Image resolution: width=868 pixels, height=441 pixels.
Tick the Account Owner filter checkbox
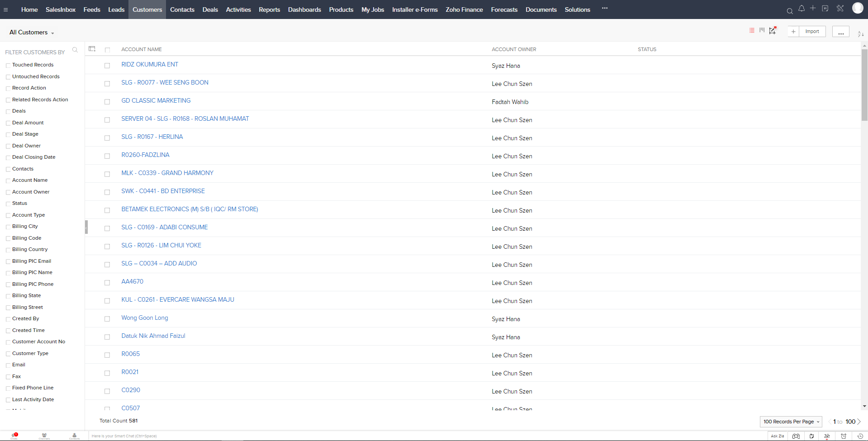tap(8, 192)
